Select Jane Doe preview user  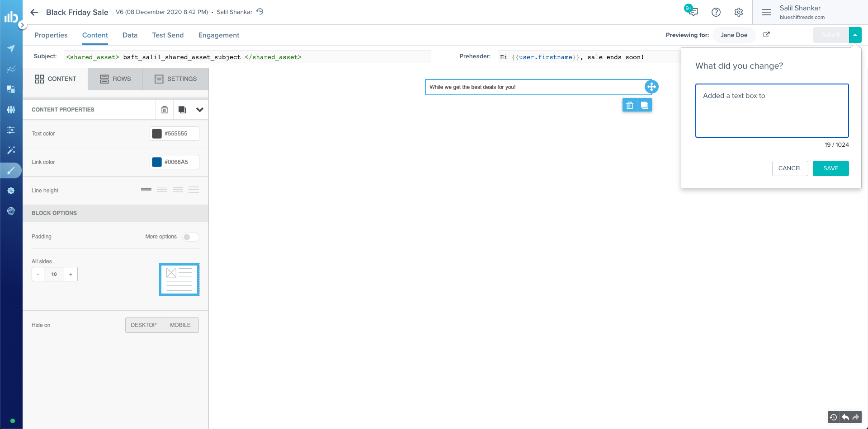734,35
